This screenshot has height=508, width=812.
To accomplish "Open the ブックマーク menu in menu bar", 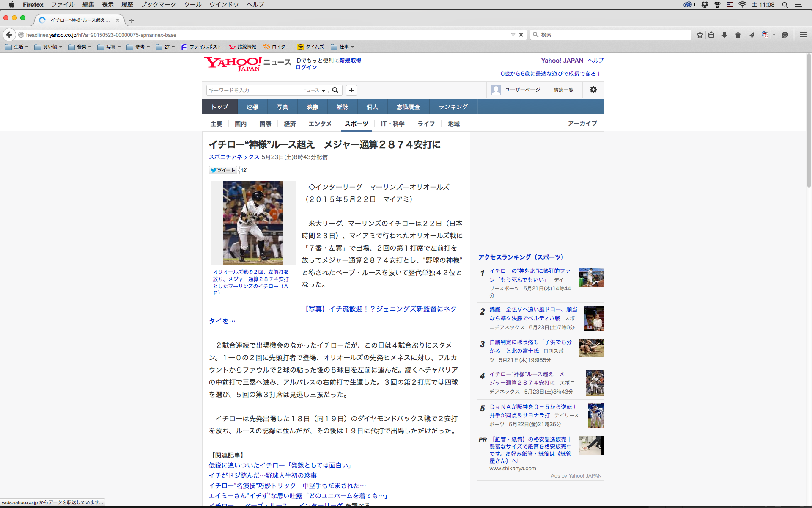I will click(x=158, y=4).
